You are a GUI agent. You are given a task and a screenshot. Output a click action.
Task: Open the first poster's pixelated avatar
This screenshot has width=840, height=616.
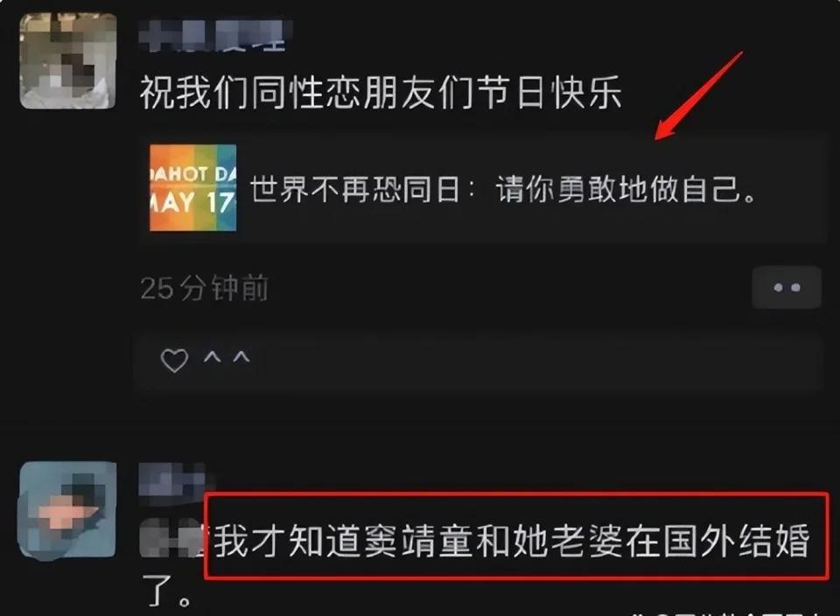[67, 61]
